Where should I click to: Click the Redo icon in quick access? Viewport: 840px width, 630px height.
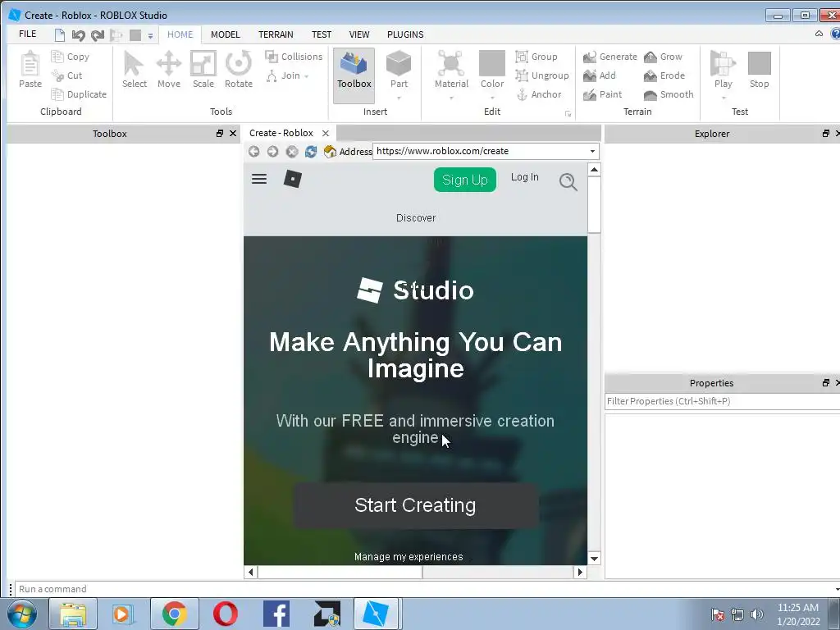pos(97,35)
